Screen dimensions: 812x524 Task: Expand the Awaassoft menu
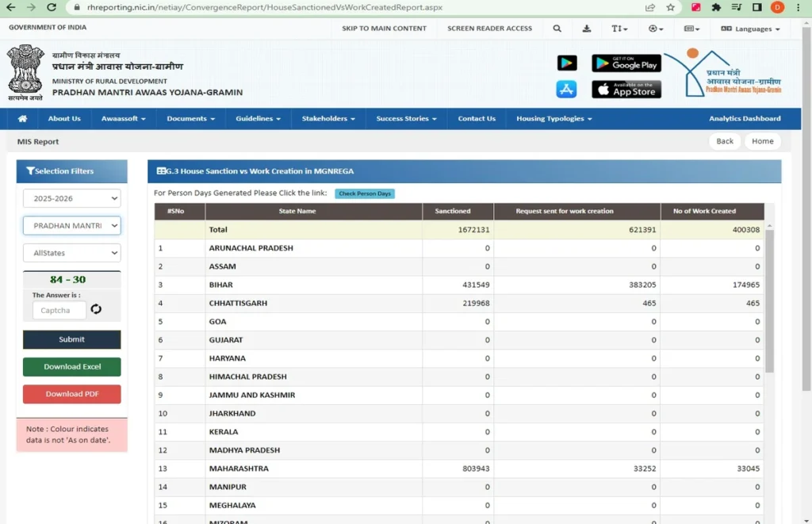click(123, 119)
